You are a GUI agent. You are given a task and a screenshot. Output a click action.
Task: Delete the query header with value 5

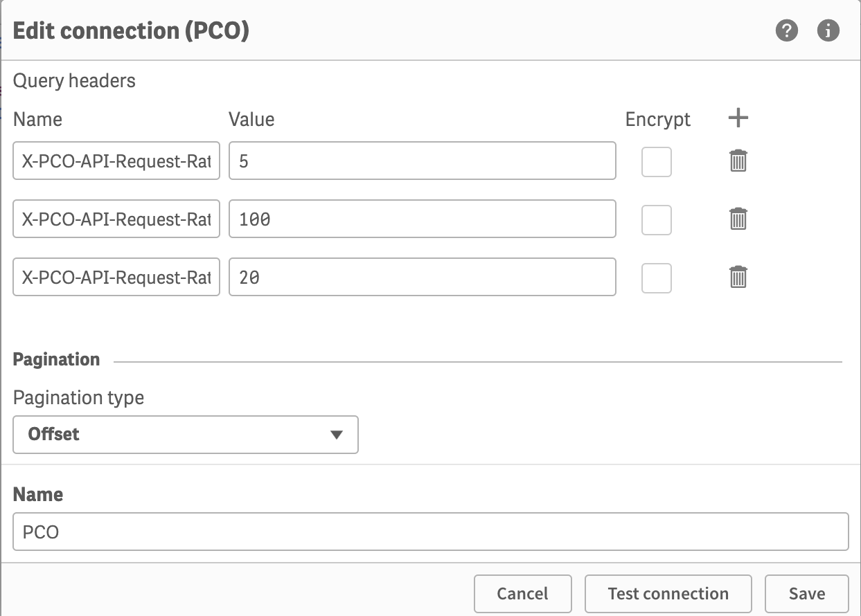pos(738,161)
